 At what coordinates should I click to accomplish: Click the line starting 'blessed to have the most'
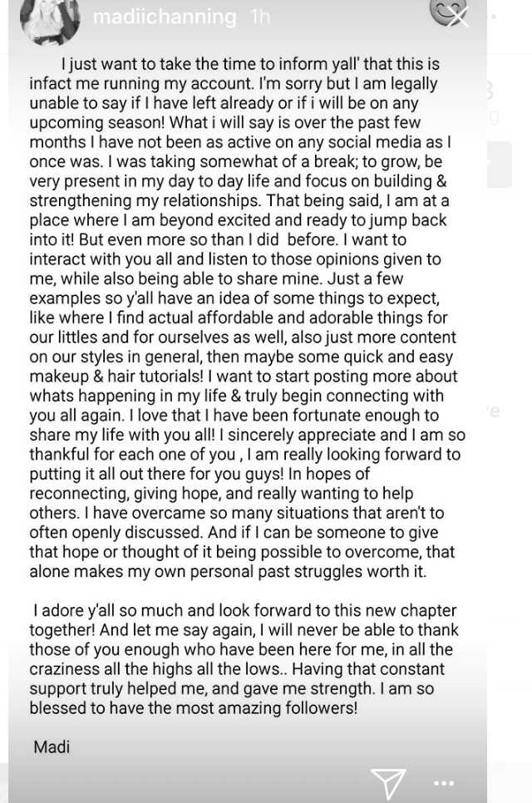point(193,708)
